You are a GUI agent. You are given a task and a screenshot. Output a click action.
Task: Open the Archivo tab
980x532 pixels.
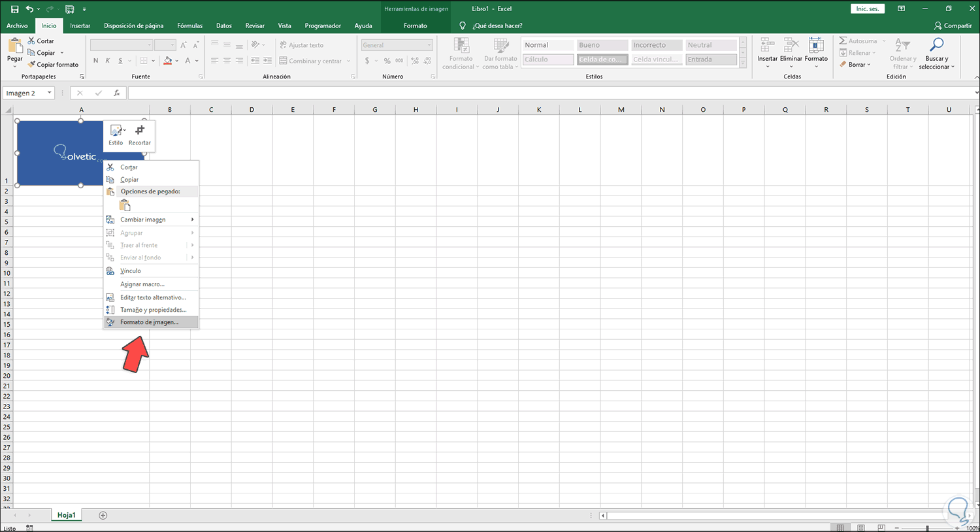point(17,25)
